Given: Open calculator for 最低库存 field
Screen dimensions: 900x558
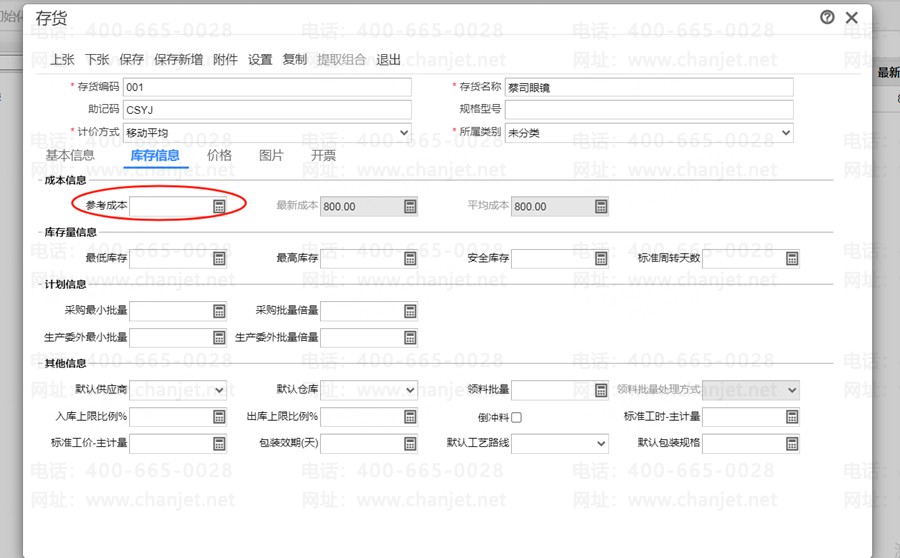Looking at the screenshot, I should pyautogui.click(x=219, y=259).
